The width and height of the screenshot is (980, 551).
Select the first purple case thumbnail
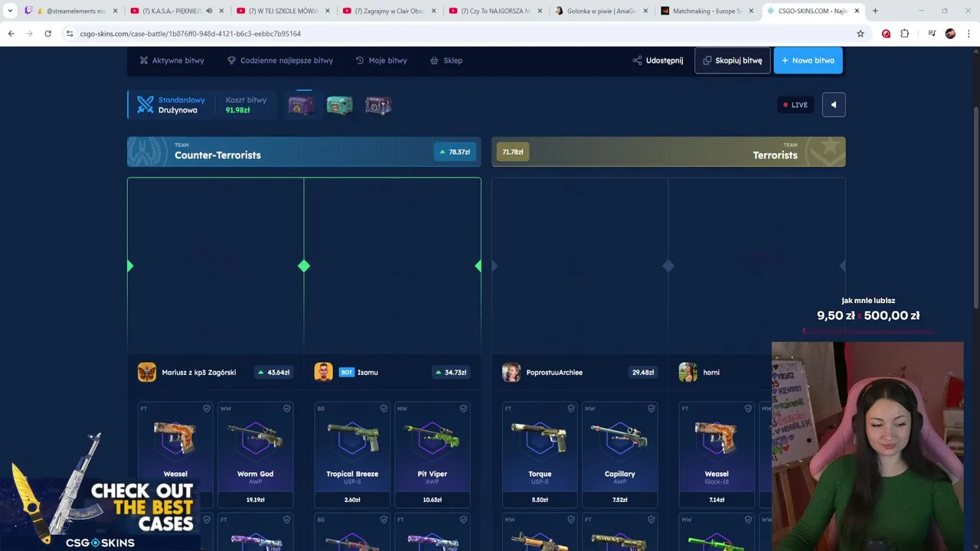301,106
